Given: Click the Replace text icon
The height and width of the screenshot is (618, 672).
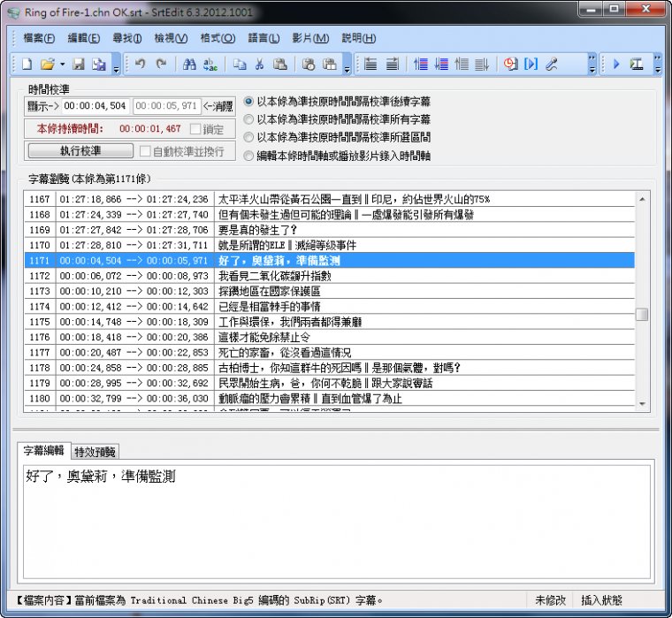Looking at the screenshot, I should coord(210,65).
